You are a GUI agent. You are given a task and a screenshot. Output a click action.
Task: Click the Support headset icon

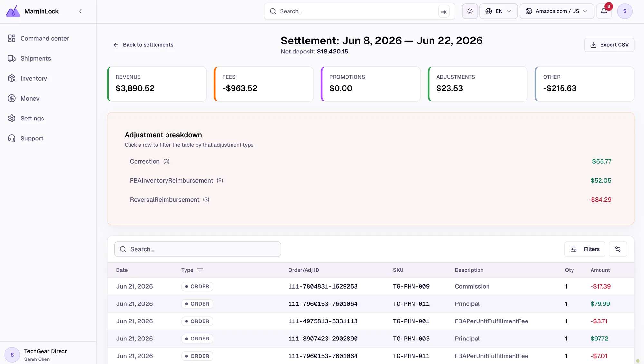(12, 138)
